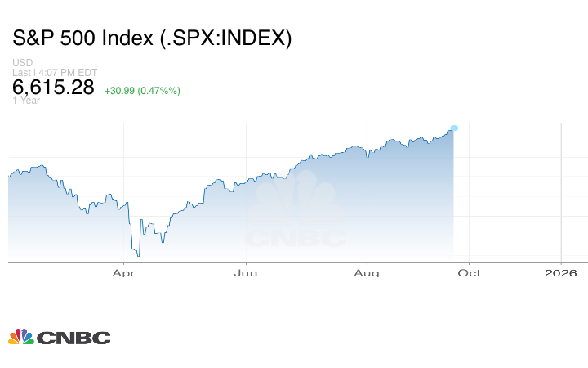Select the 6,615.28 last price value

tap(53, 88)
